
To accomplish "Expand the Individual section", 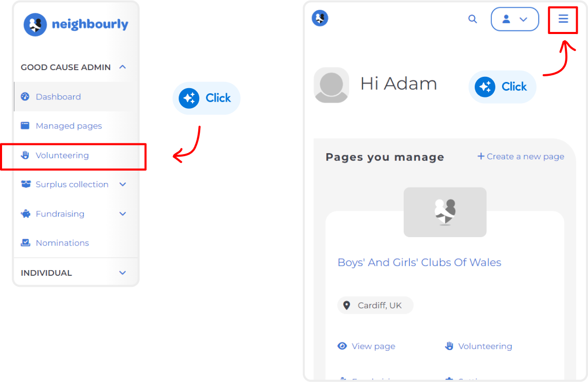I will click(x=123, y=273).
